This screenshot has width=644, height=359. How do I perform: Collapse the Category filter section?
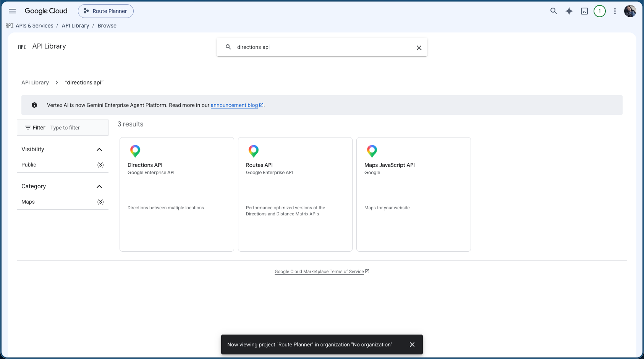pyautogui.click(x=99, y=186)
